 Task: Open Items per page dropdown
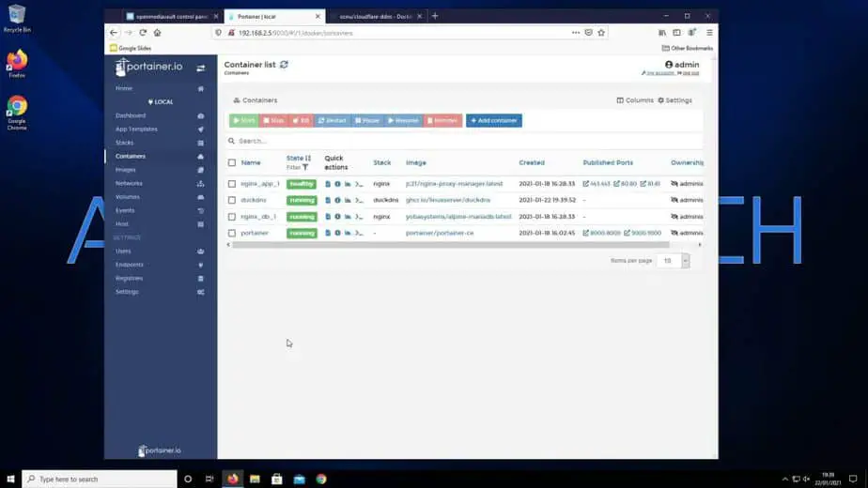pyautogui.click(x=673, y=261)
